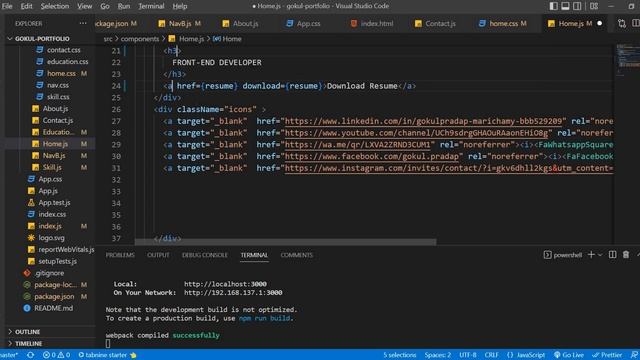Screen dimensions: 640x360
Task: Switch to Contact.js editor tab
Action: tap(435, 24)
